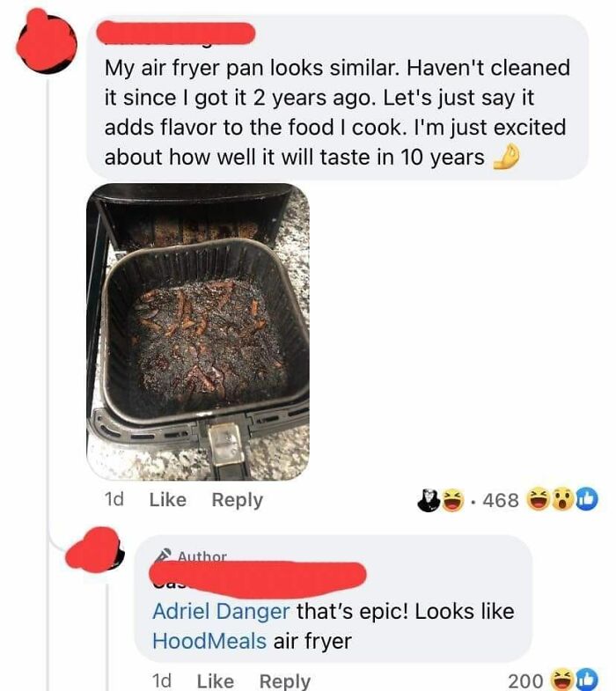Click the 468 reactions count
This screenshot has height=691, width=616.
(x=501, y=500)
